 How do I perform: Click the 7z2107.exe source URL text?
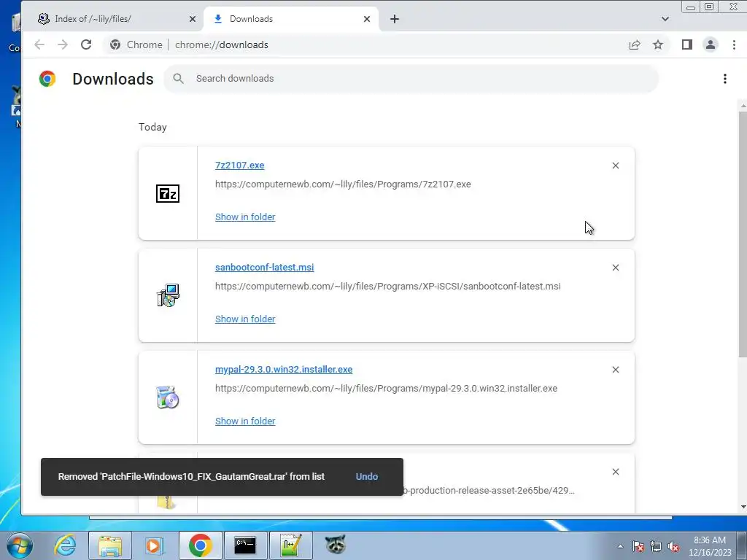tap(343, 184)
